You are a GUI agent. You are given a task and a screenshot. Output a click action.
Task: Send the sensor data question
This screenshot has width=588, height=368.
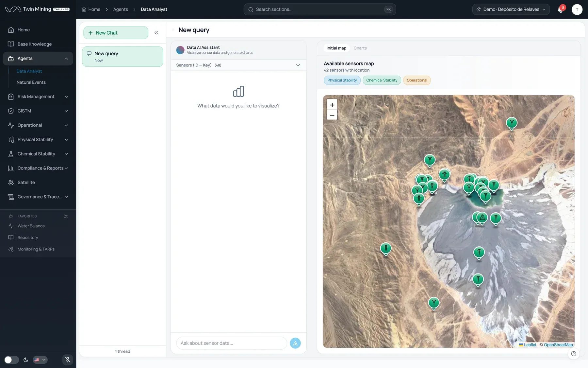pyautogui.click(x=295, y=343)
